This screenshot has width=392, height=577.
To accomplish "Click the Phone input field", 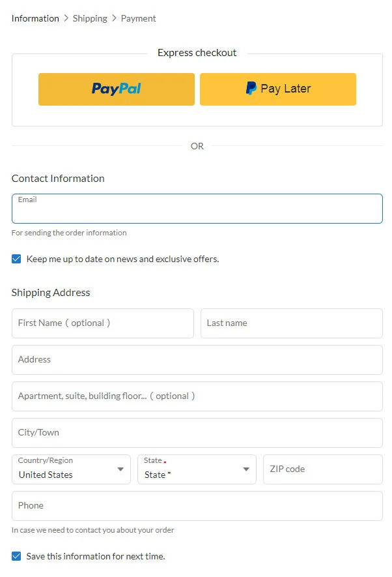I will (197, 506).
